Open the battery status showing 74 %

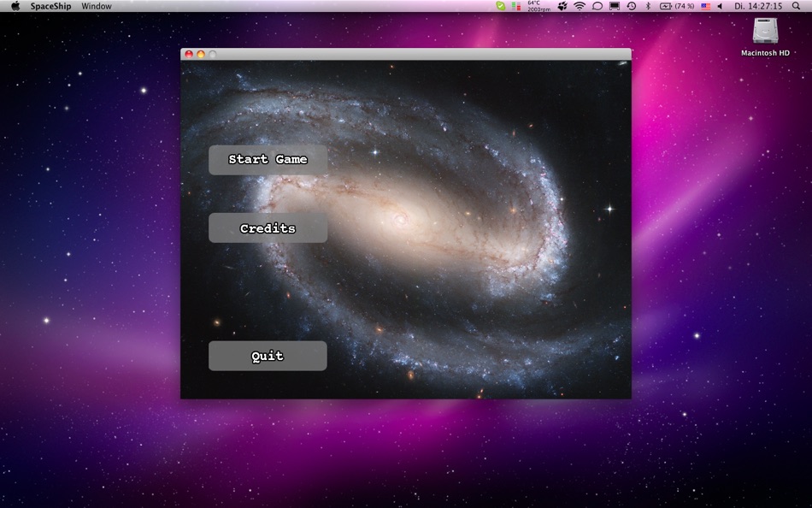click(677, 6)
